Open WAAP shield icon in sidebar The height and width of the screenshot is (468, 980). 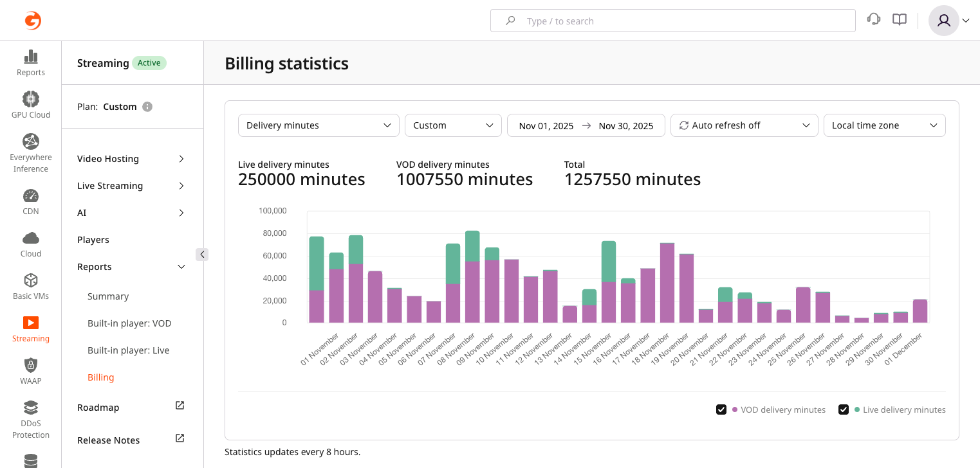coord(30,365)
